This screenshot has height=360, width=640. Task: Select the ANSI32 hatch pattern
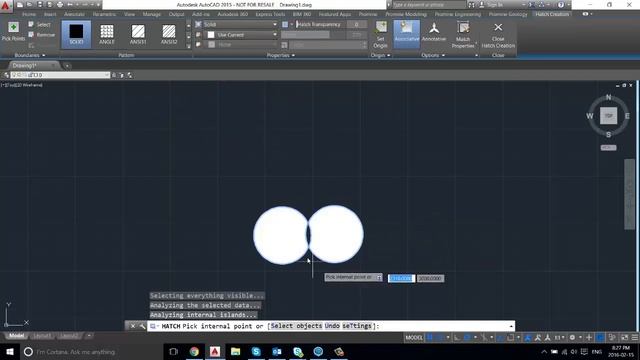coord(169,34)
